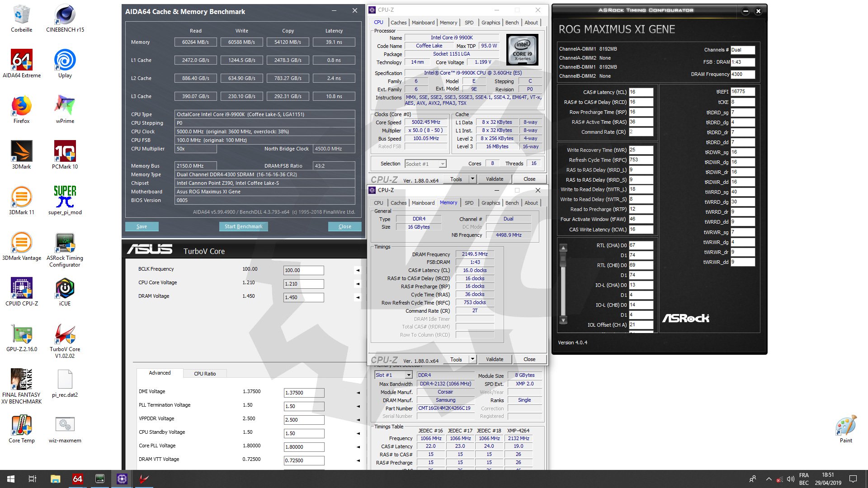Click the tREFI value field in ASRock
This screenshot has height=488, width=868.
pyautogui.click(x=743, y=91)
